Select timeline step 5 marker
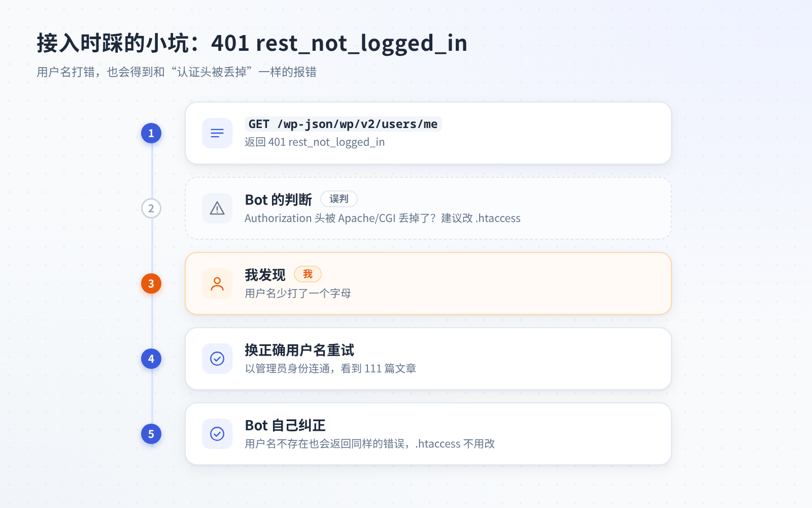This screenshot has width=812, height=508. pyautogui.click(x=151, y=434)
